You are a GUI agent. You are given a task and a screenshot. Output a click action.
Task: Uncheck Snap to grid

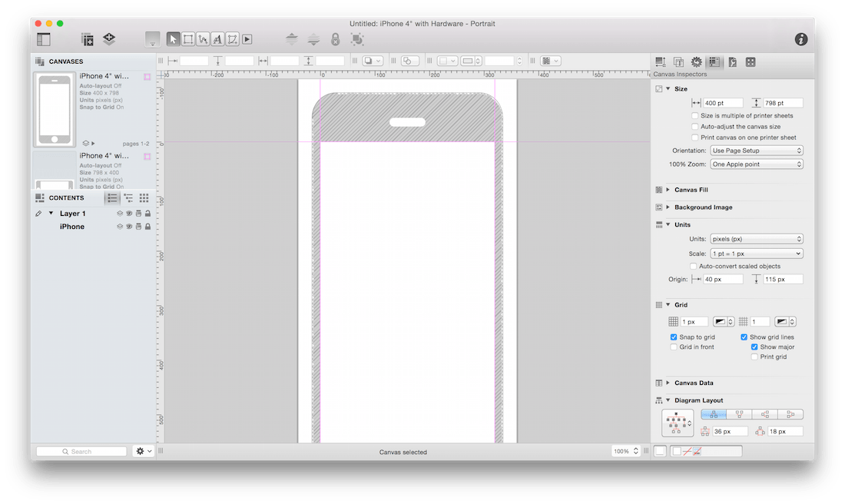674,337
